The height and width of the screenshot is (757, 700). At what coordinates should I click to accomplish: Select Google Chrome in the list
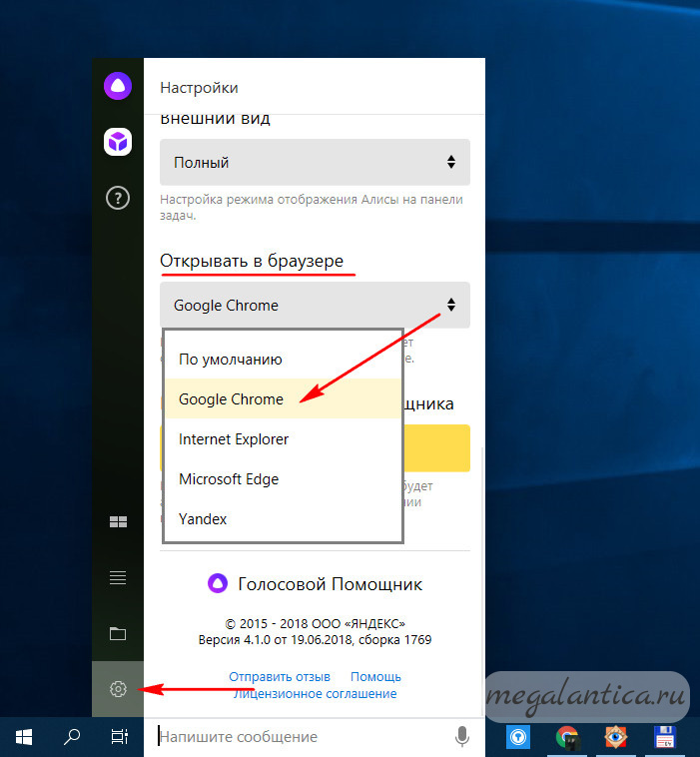(x=283, y=398)
